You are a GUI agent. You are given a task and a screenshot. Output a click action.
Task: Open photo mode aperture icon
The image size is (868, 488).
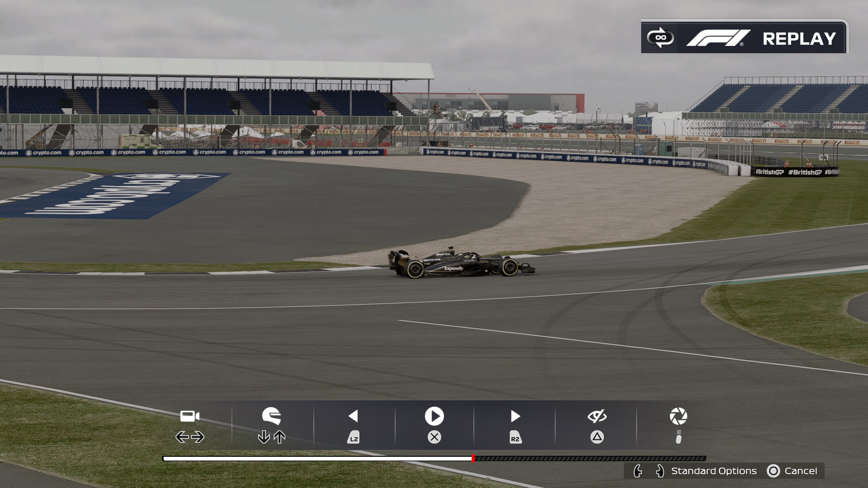click(x=678, y=416)
